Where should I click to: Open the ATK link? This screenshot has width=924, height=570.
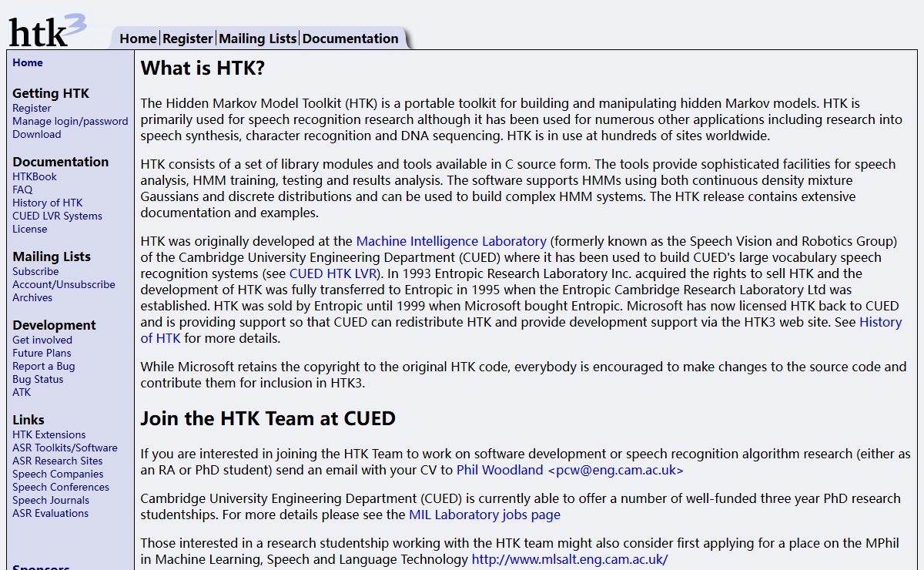22,392
